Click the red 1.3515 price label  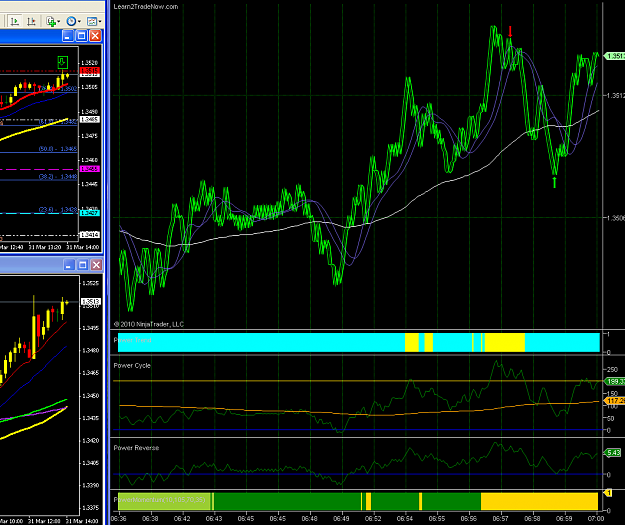coord(90,71)
